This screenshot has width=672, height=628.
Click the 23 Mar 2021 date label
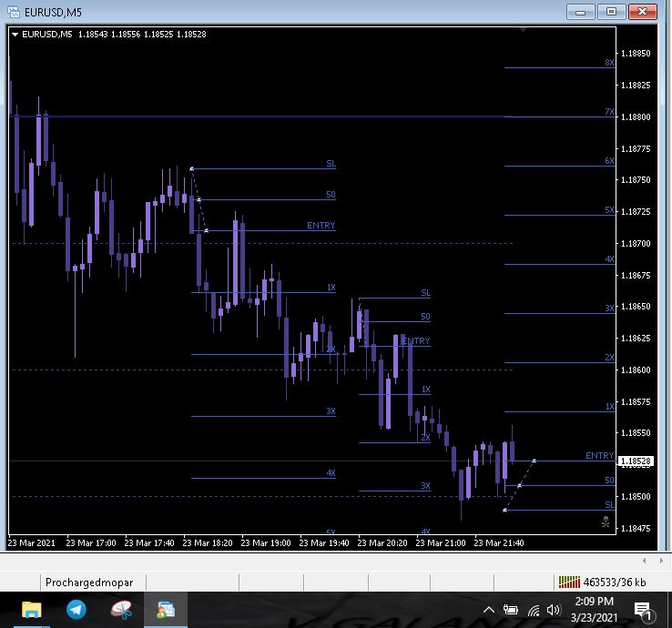tap(32, 542)
